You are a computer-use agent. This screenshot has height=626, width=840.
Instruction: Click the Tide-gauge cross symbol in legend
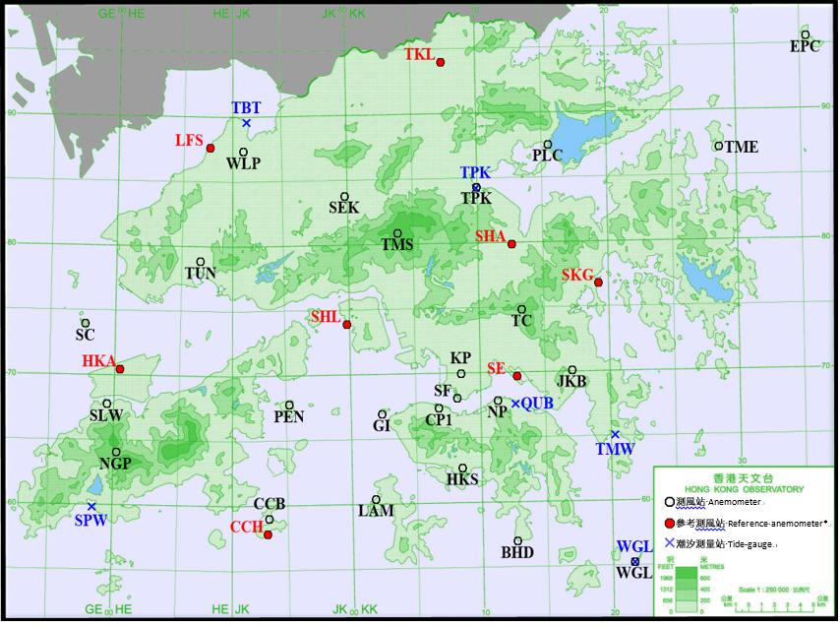[669, 543]
